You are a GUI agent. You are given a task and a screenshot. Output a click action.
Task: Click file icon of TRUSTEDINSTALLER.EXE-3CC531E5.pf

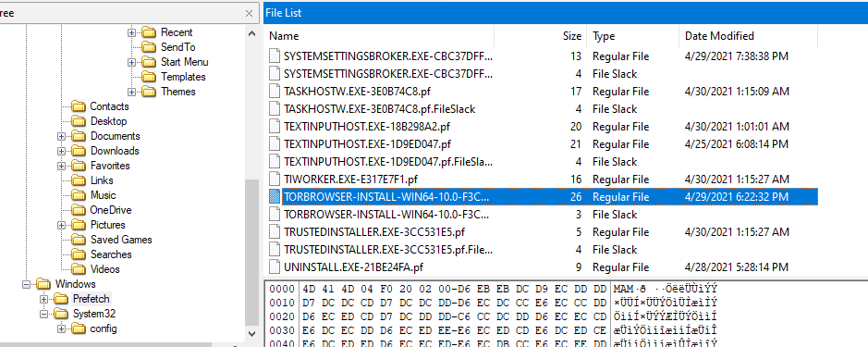[274, 231]
